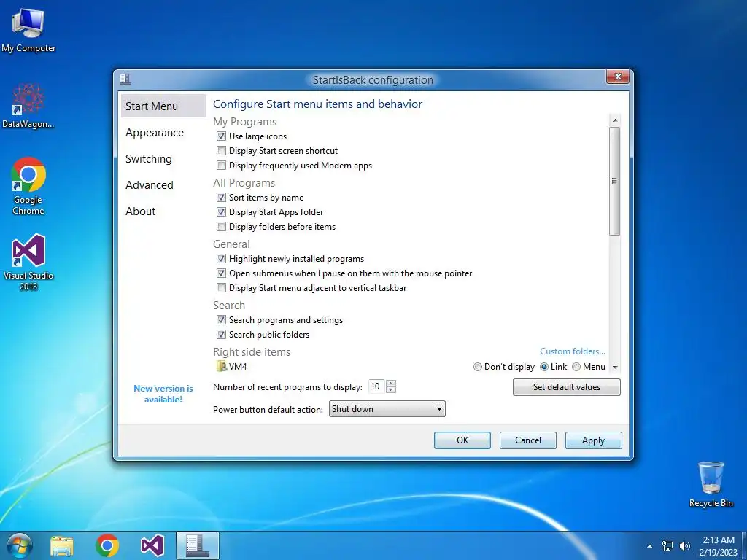Image resolution: width=747 pixels, height=560 pixels.
Task: Open My Computer desktop icon
Action: point(28,29)
